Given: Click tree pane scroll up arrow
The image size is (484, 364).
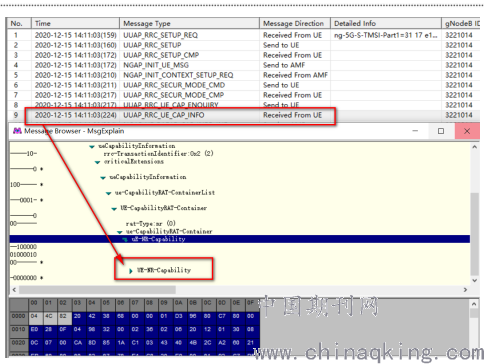Looking at the screenshot, I should (475, 147).
